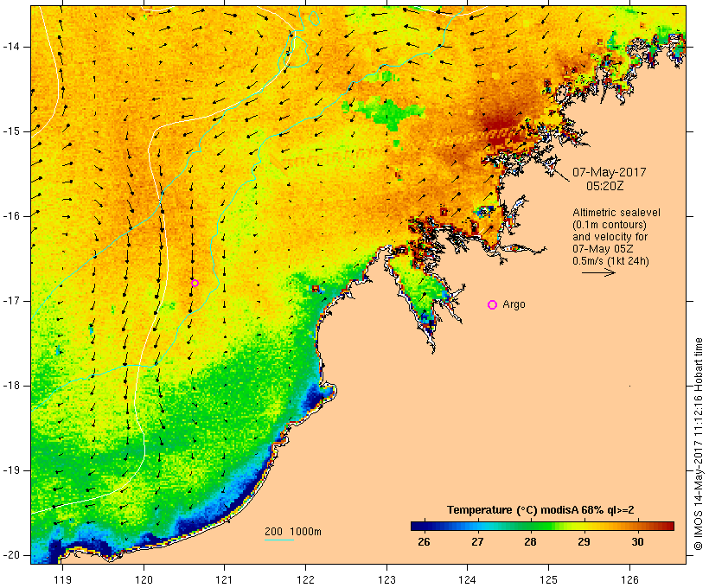Click the longitude label '121'
The width and height of the screenshot is (709, 588).
click(x=225, y=579)
